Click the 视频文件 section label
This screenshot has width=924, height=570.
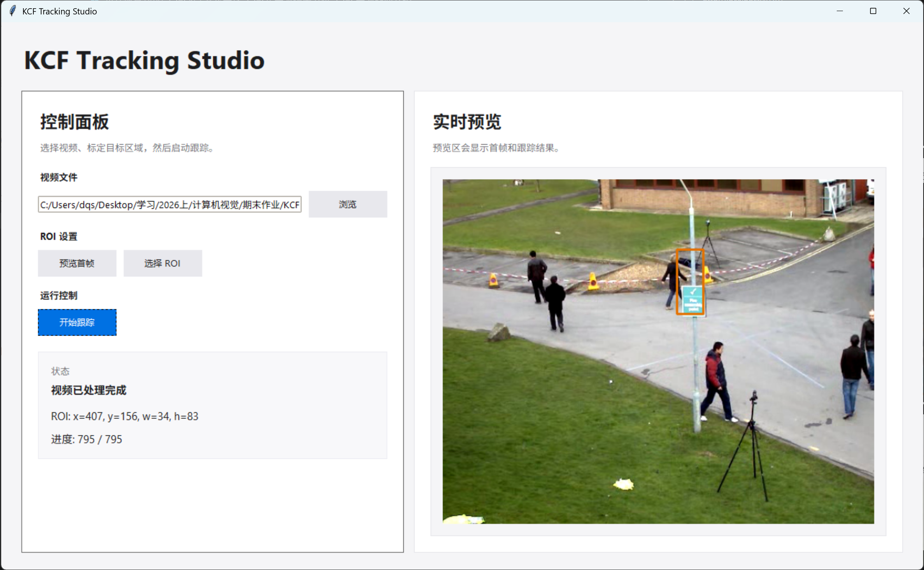[x=58, y=177]
